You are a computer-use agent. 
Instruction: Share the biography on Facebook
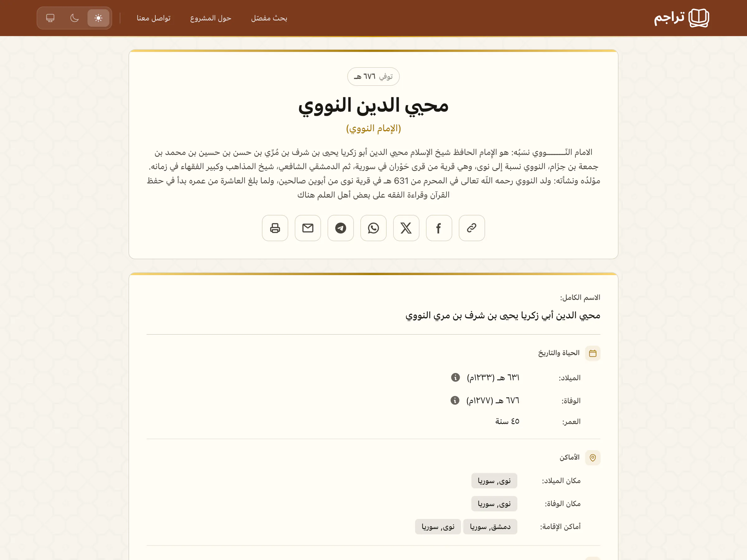439,228
